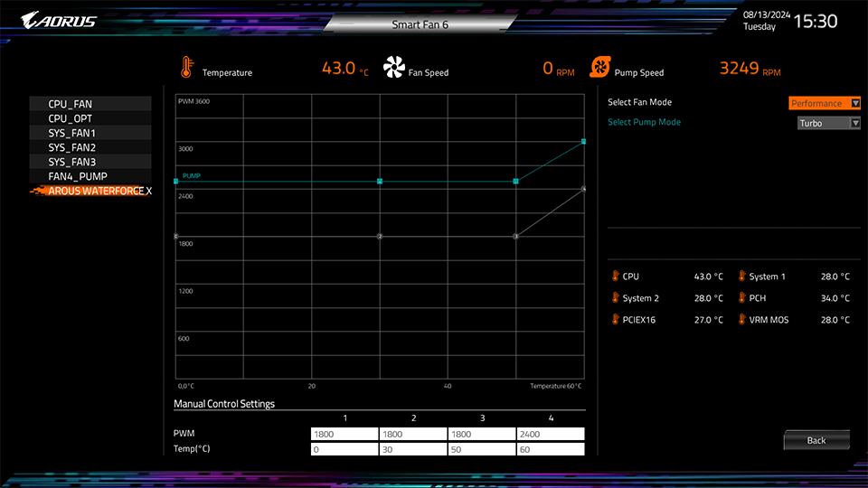Select SYS_FAN1 in the fan list
This screenshot has width=868, height=488.
click(90, 133)
